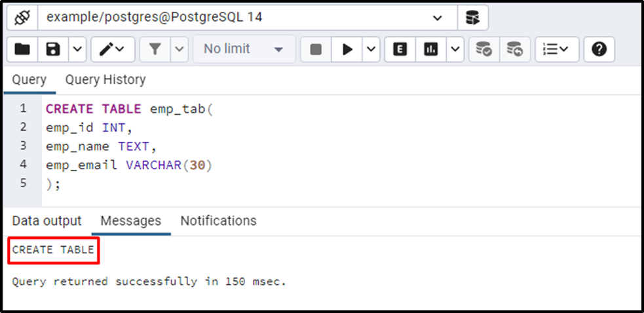Click the connection status plug icon
The image size is (644, 313).
pyautogui.click(x=22, y=18)
